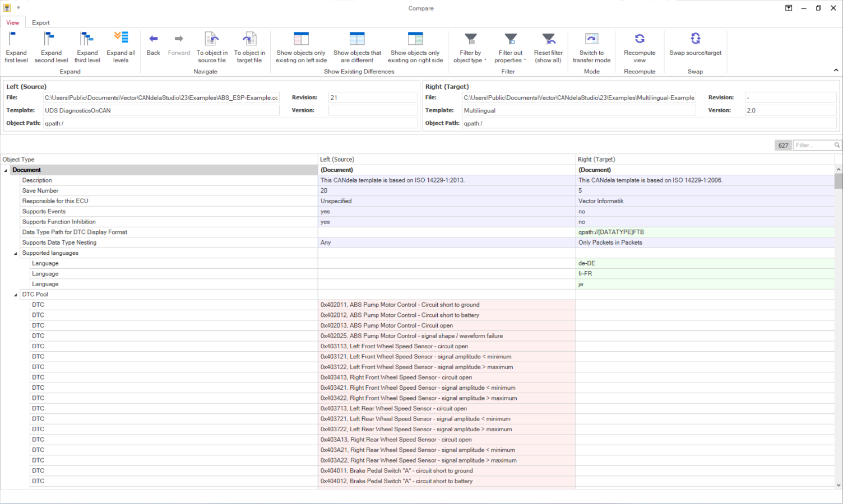Click the Left (Source) column header
The width and height of the screenshot is (843, 504).
pos(447,160)
